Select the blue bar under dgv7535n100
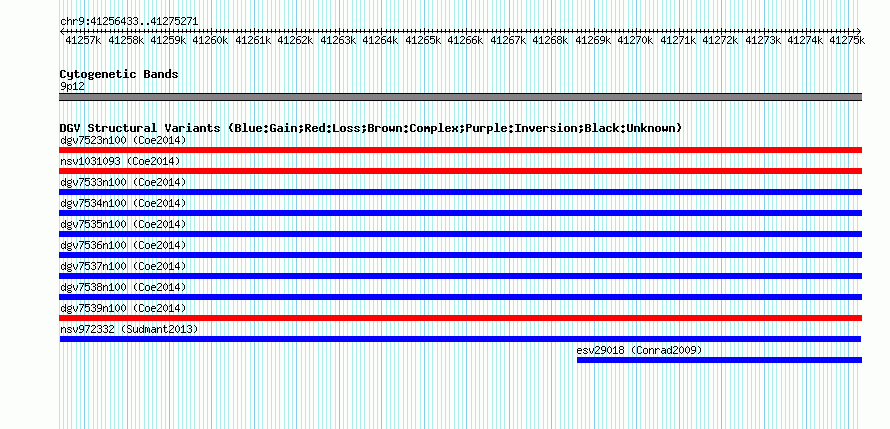 coord(460,234)
